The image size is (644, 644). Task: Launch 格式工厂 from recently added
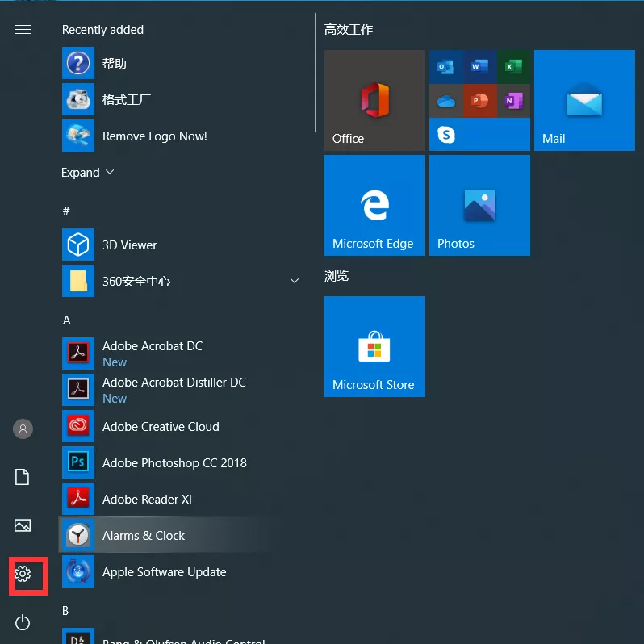(78, 99)
